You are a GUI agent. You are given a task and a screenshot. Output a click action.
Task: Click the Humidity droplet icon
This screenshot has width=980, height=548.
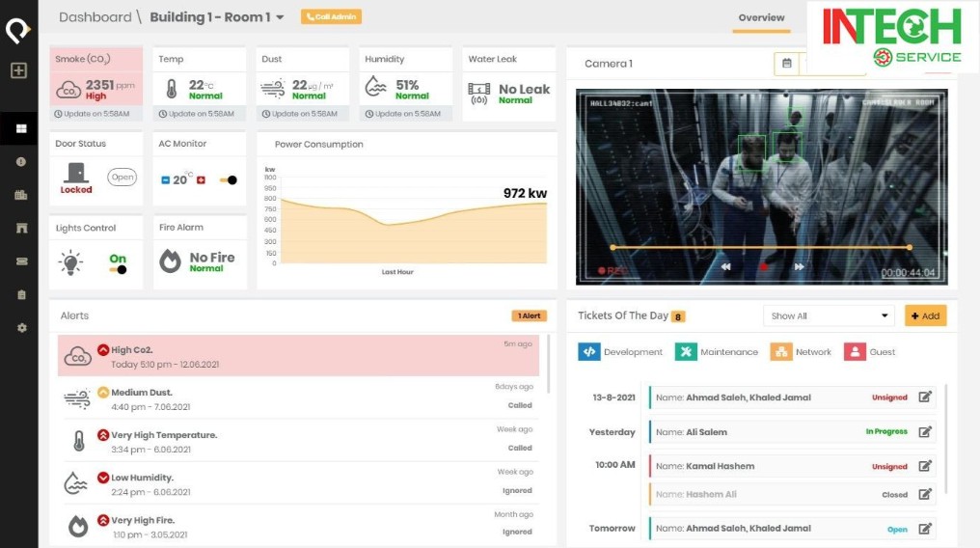pos(375,87)
